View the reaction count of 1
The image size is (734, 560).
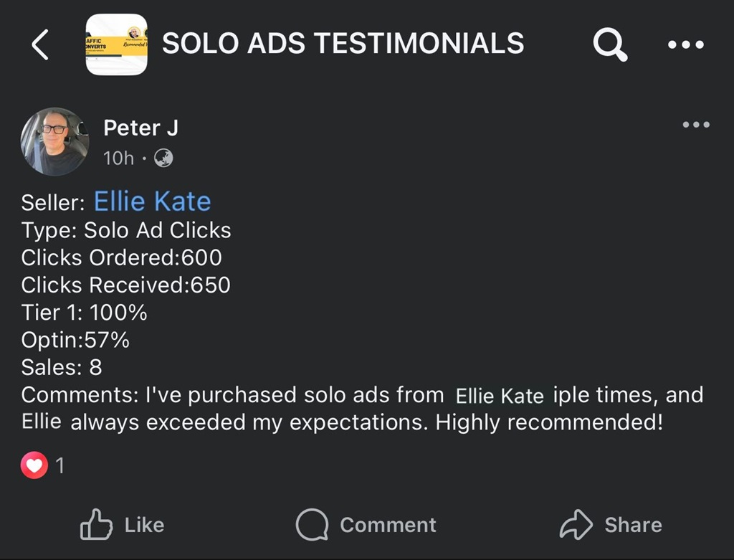click(60, 466)
